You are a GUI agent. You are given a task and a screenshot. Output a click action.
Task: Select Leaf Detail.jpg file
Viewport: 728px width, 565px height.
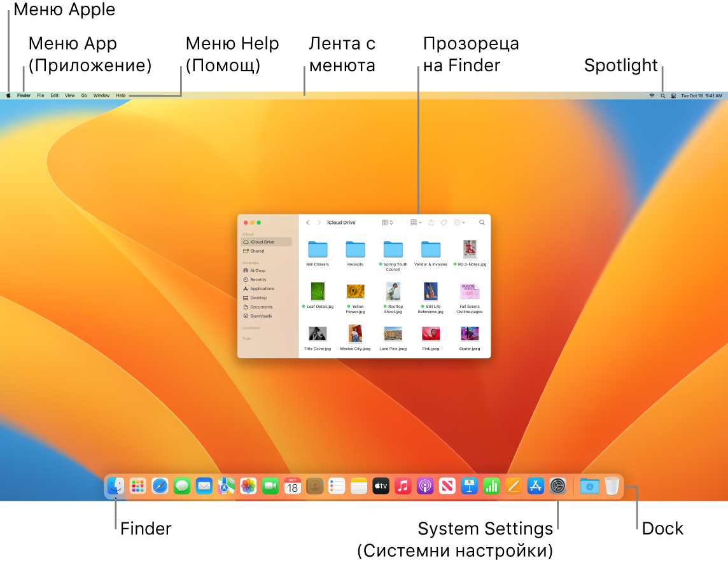coord(318,295)
